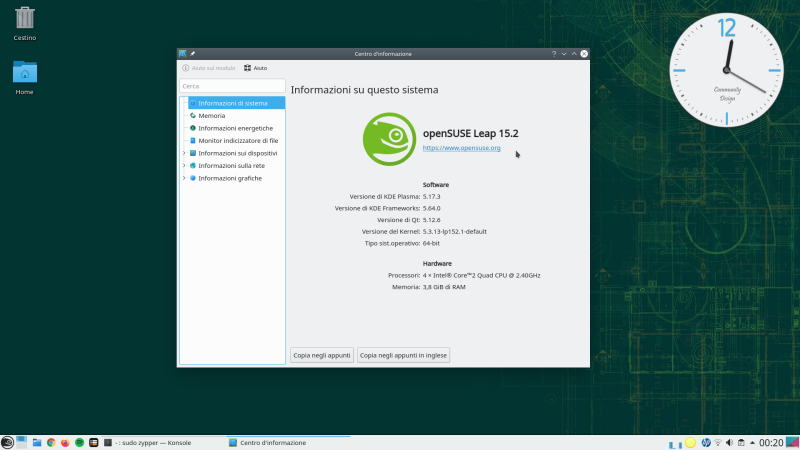The image size is (800, 450).
Task: Launch Firefox from taskbar
Action: click(x=65, y=442)
